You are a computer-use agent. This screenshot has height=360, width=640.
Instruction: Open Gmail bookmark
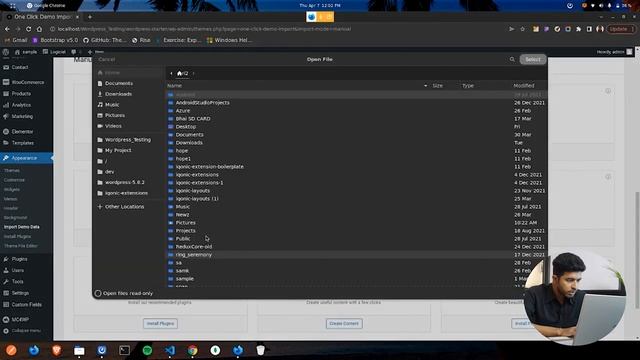(16, 40)
